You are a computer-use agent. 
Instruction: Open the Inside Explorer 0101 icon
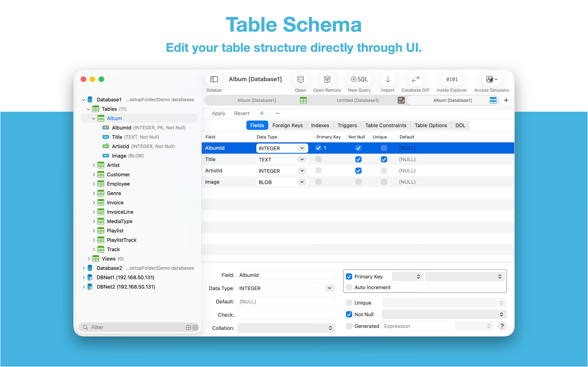click(x=452, y=79)
